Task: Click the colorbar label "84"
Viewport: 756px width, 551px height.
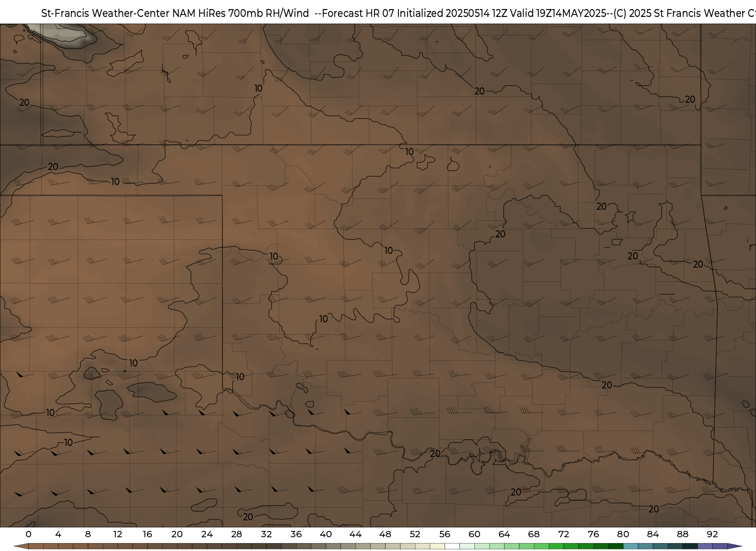Action: pyautogui.click(x=653, y=534)
